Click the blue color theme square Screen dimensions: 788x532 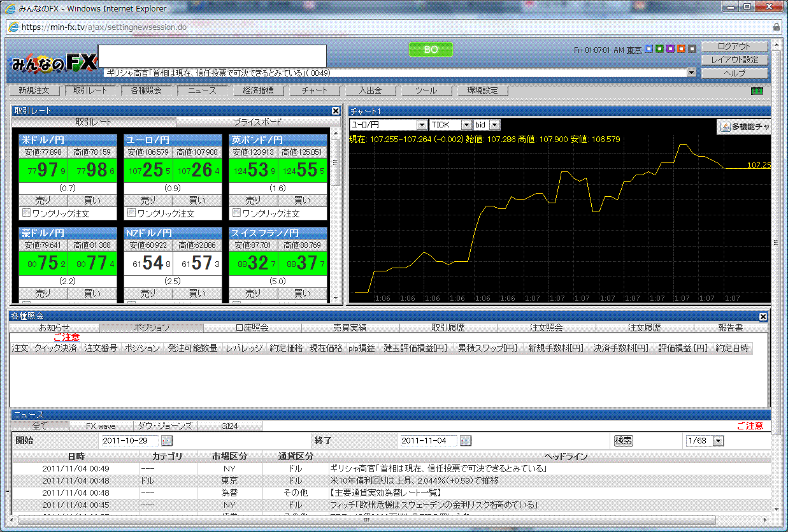click(x=648, y=49)
